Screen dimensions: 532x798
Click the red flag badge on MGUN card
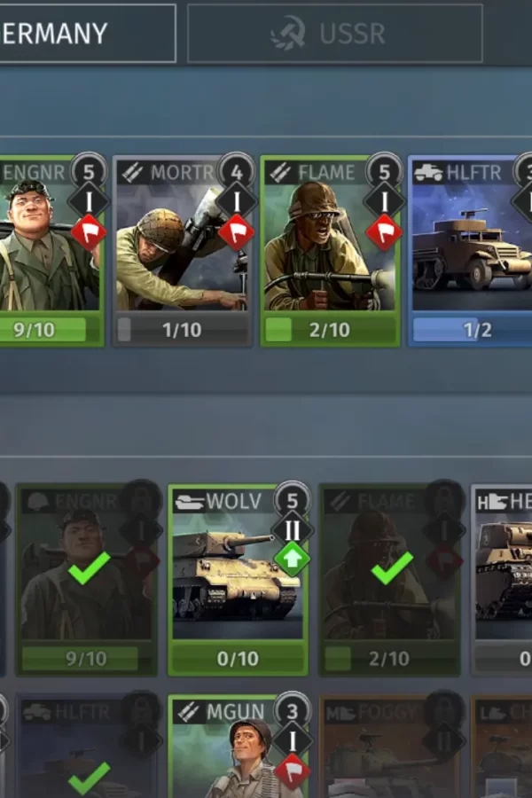click(292, 771)
